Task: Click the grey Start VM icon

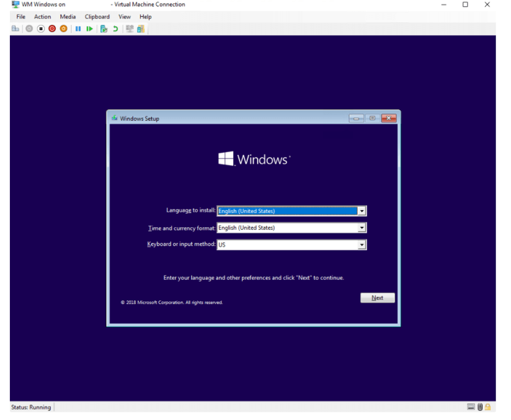Action: click(29, 29)
